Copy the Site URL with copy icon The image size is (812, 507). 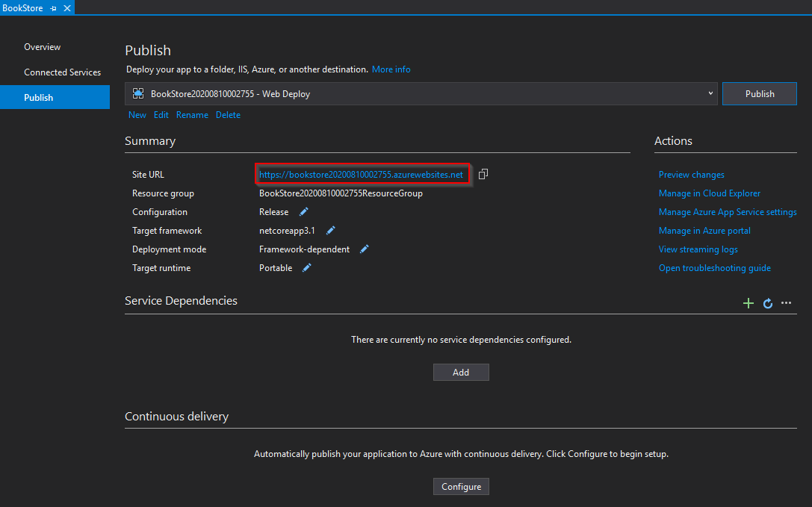[x=483, y=174]
